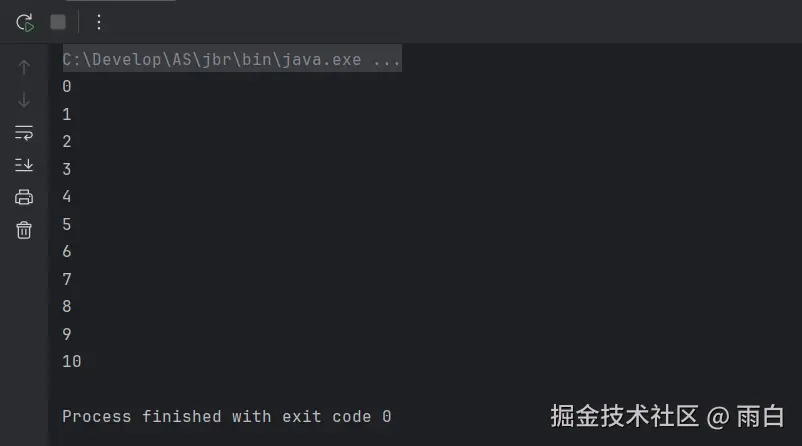The width and height of the screenshot is (802, 446).
Task: Click the java.exe command path line
Action: (210, 60)
